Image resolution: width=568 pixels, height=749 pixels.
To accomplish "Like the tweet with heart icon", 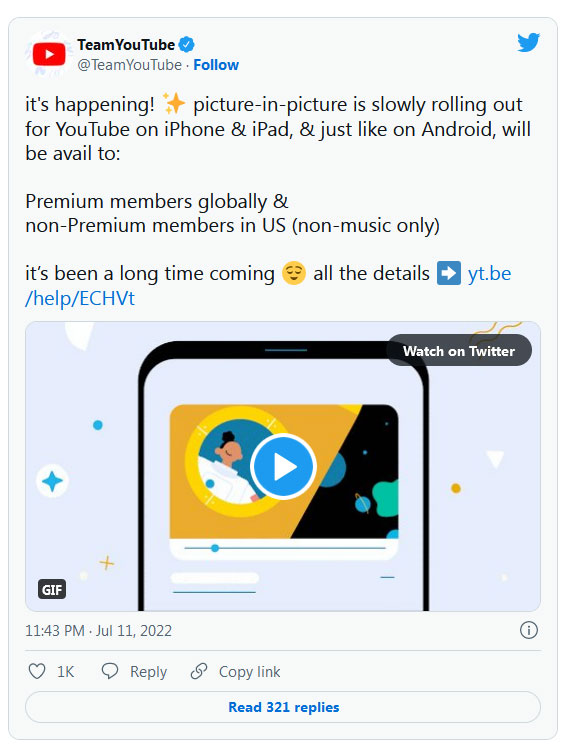I will [x=37, y=671].
